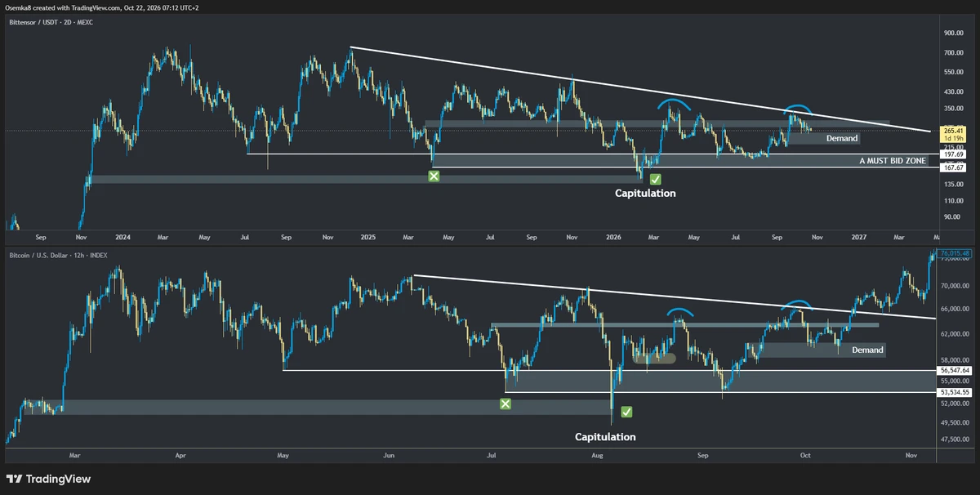Screen dimensions: 980x495
Task: Click the 2024 label on the time axis
Action: pos(123,238)
